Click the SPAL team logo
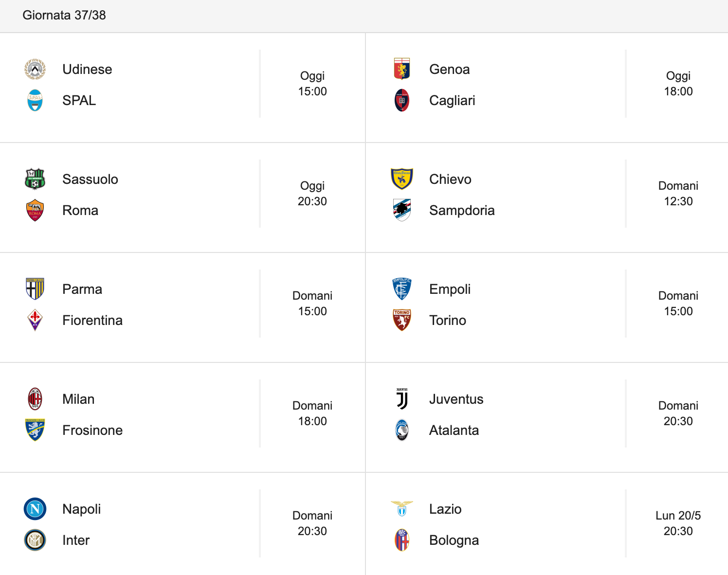728x575 pixels. click(35, 100)
